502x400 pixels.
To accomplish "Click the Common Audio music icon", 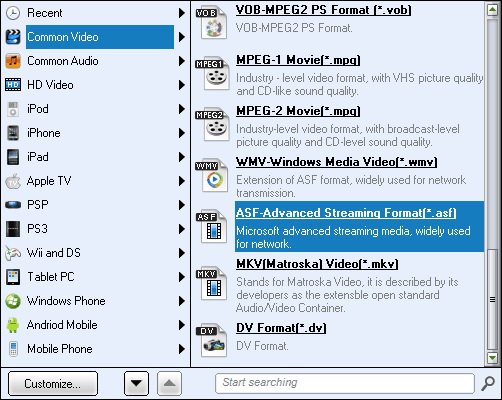I will pyautogui.click(x=13, y=61).
